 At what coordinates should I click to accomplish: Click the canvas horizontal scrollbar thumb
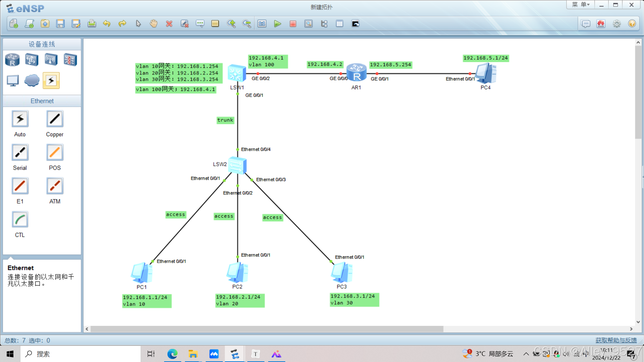click(267, 329)
